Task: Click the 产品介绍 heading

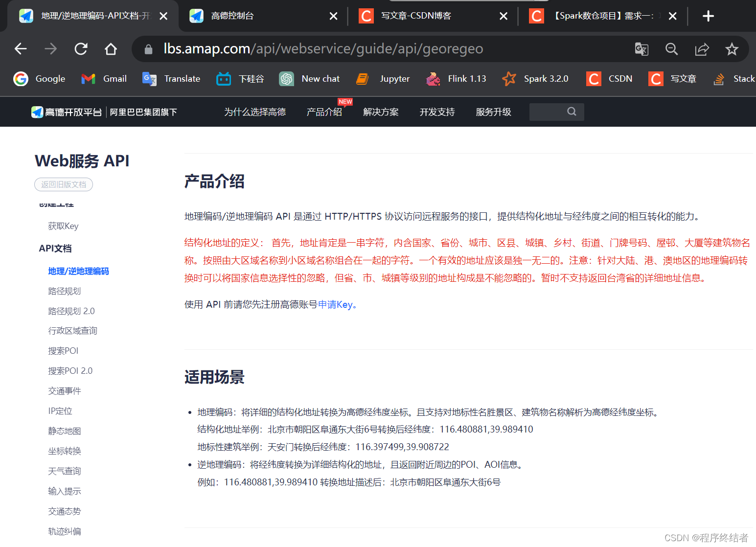Action: click(x=214, y=182)
